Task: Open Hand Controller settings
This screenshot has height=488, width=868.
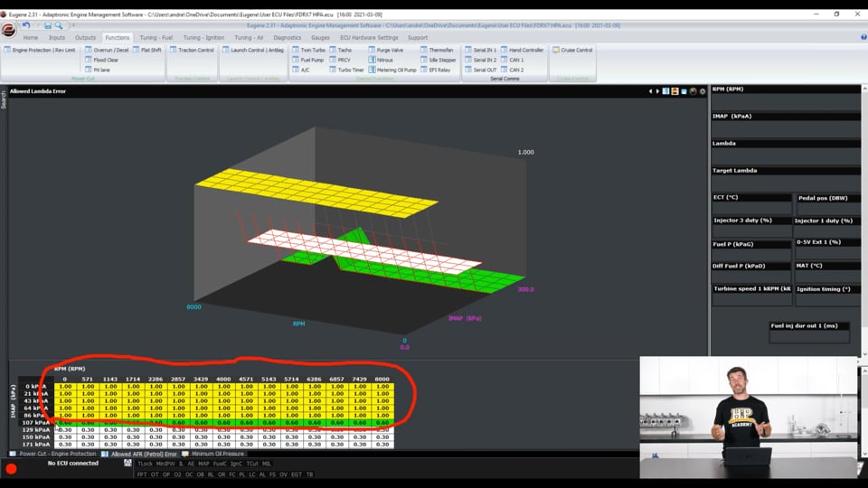Action: (522, 50)
